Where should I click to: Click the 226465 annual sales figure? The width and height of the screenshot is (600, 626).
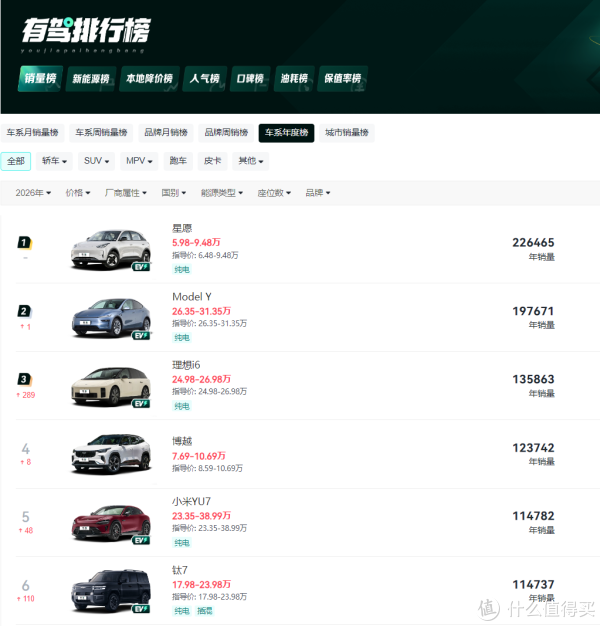point(533,243)
